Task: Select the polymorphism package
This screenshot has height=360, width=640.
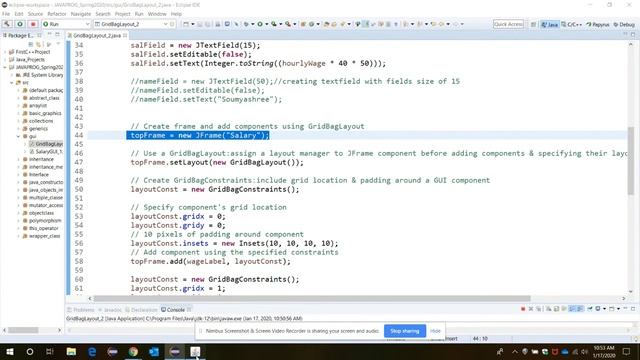Action: click(45, 220)
